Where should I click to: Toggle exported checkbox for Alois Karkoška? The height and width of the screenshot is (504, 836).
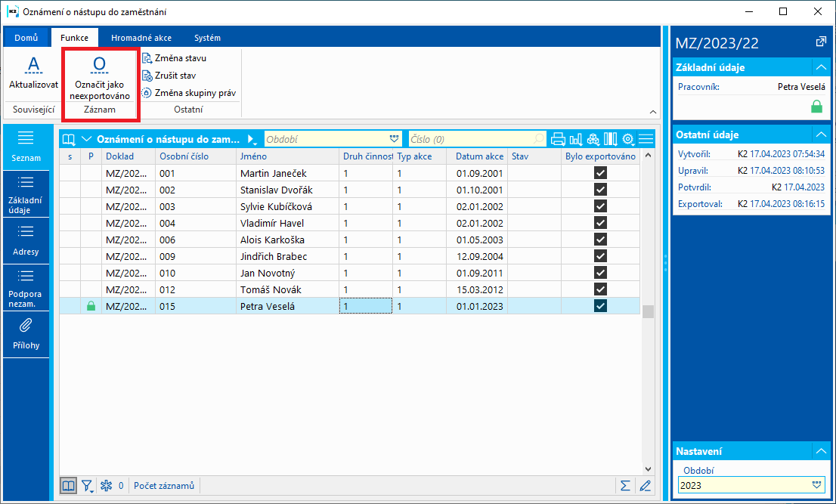600,240
